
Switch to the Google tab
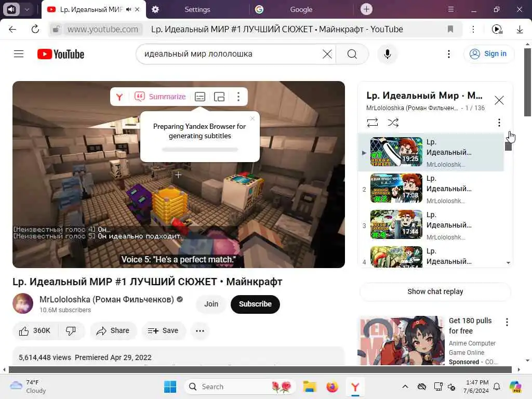tap(301, 9)
